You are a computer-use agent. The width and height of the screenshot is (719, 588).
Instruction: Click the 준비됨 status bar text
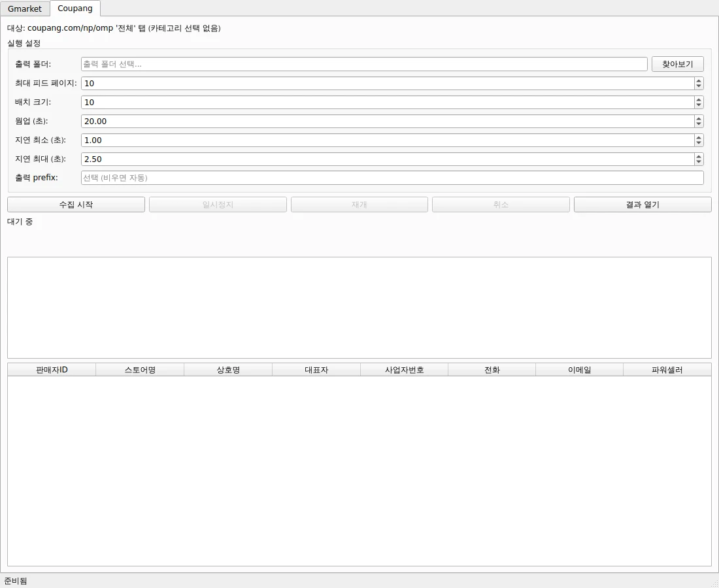[x=16, y=581]
